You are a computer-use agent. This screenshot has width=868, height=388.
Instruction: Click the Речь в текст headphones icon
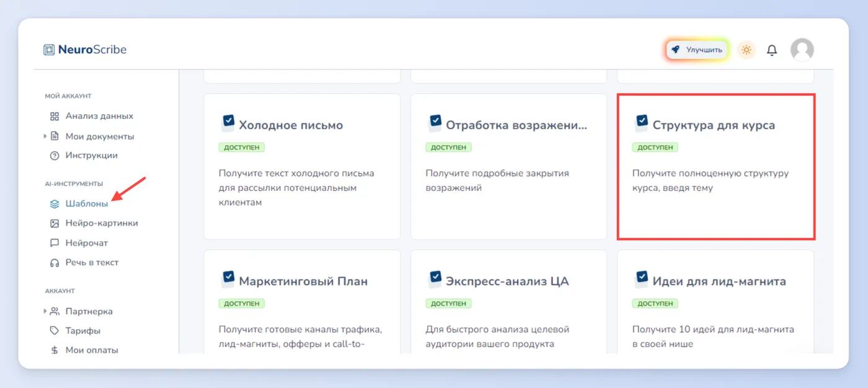55,263
